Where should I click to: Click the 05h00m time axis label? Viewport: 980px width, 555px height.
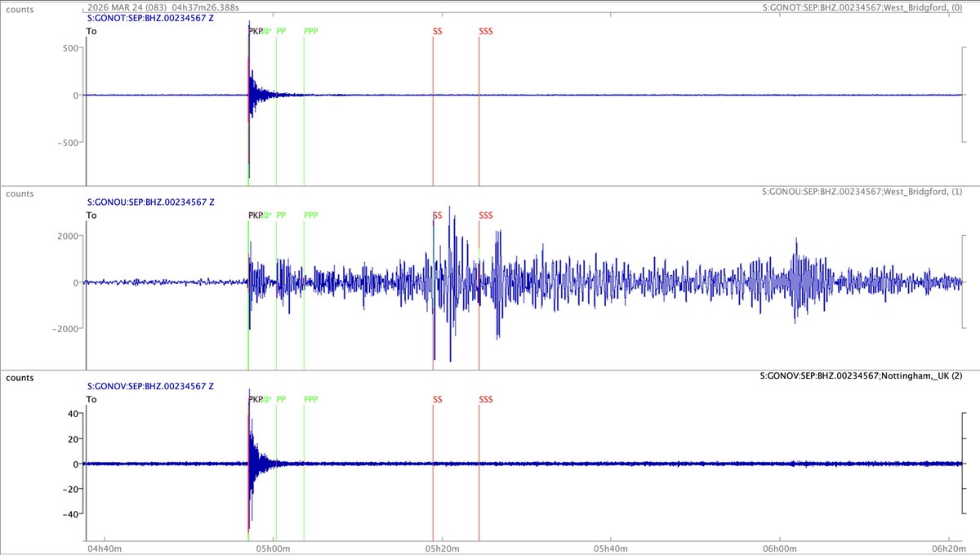[x=274, y=548]
